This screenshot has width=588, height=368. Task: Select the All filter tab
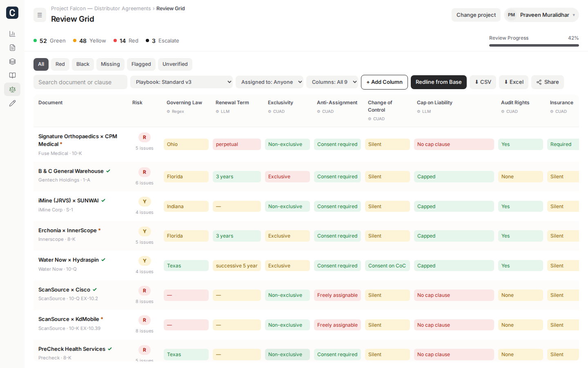41,64
